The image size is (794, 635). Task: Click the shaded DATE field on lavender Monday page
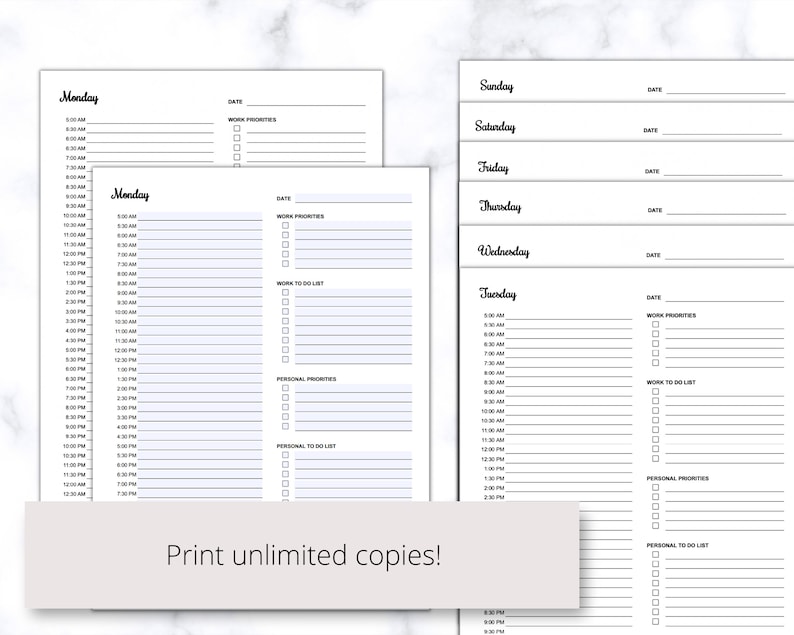(x=353, y=199)
